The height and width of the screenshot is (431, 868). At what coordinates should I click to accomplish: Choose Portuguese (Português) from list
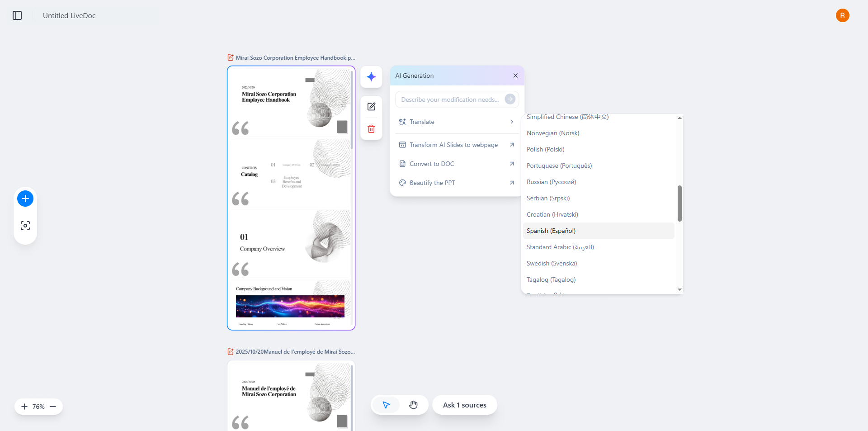tap(559, 166)
